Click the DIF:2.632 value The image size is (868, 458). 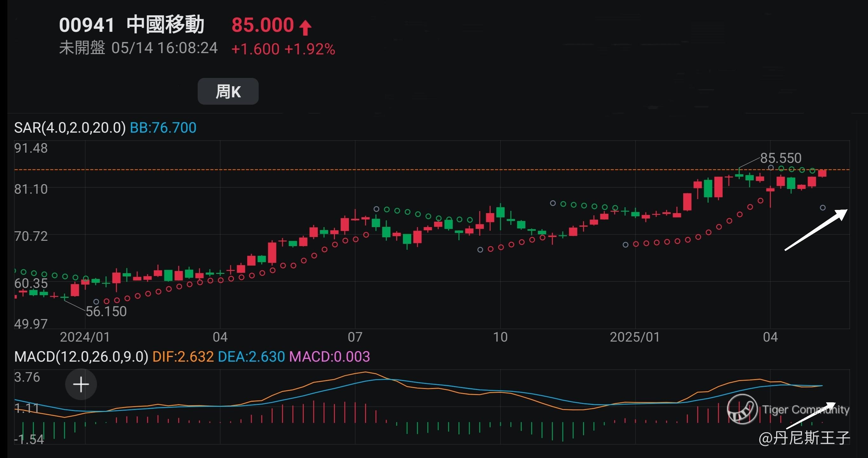(x=183, y=357)
